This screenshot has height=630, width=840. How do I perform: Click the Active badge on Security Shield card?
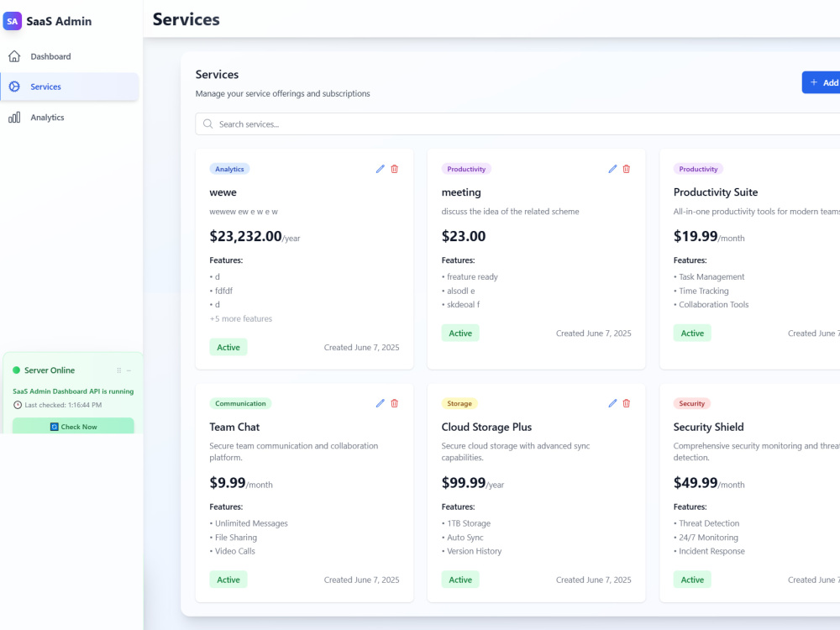click(x=692, y=580)
